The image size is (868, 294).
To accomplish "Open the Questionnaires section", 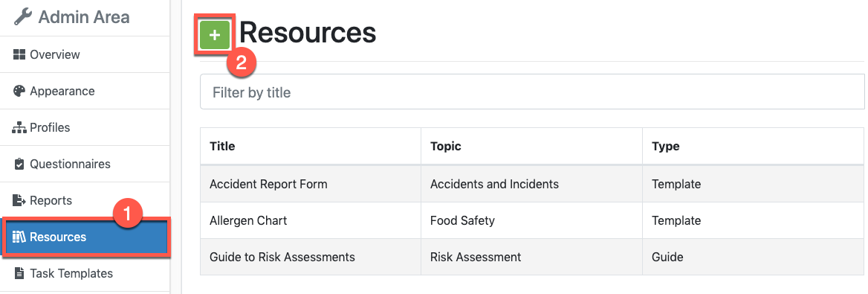I will click(x=85, y=164).
